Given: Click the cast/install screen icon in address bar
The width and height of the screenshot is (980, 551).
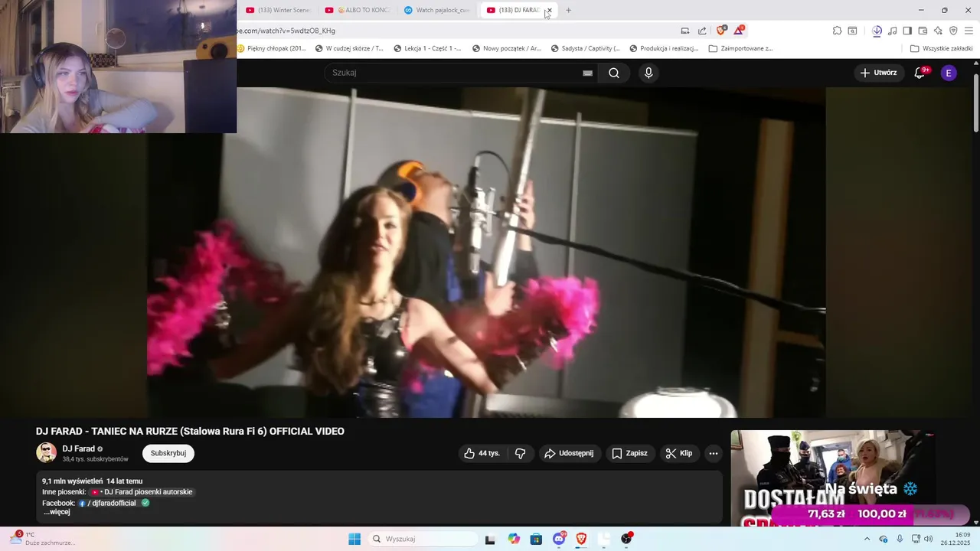Looking at the screenshot, I should click(x=685, y=31).
